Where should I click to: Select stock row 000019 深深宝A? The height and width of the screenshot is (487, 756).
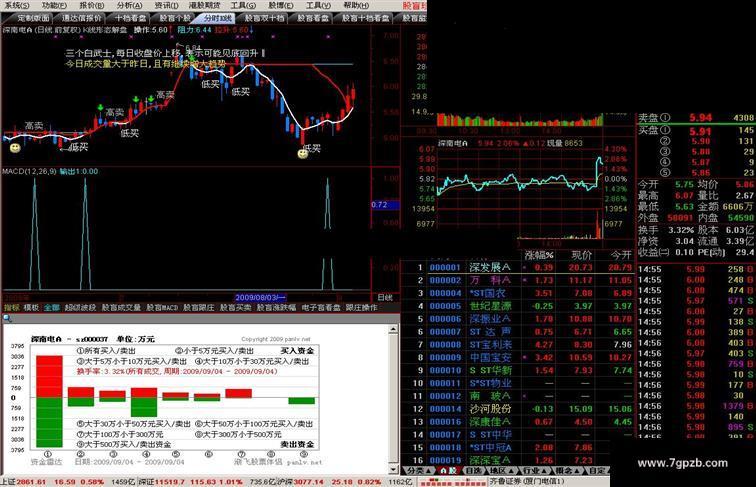pyautogui.click(x=517, y=460)
